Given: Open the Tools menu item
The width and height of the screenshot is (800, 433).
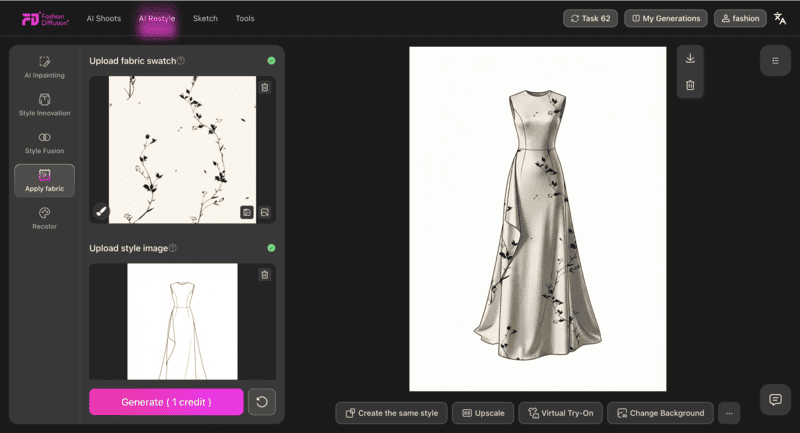Looking at the screenshot, I should (245, 18).
